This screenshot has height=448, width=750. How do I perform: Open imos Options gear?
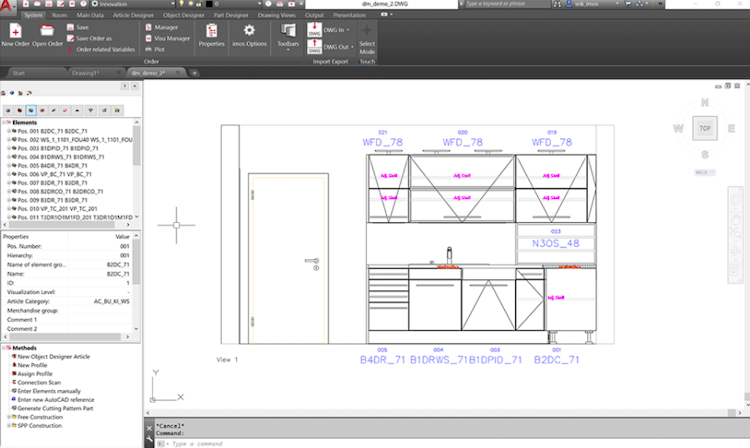coord(249,35)
